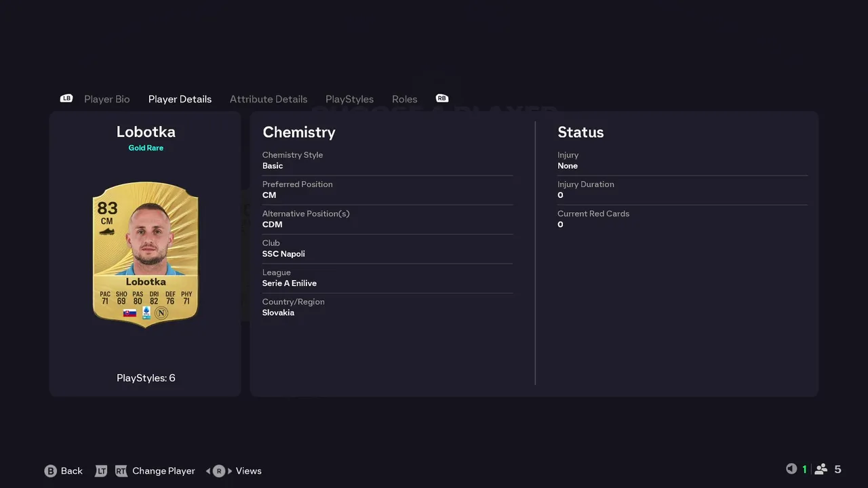Click the Country/Region label

294,302
